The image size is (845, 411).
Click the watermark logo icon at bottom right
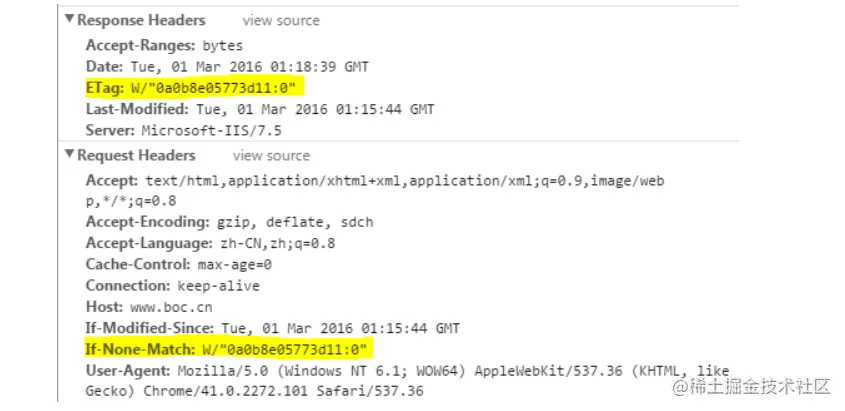681,386
